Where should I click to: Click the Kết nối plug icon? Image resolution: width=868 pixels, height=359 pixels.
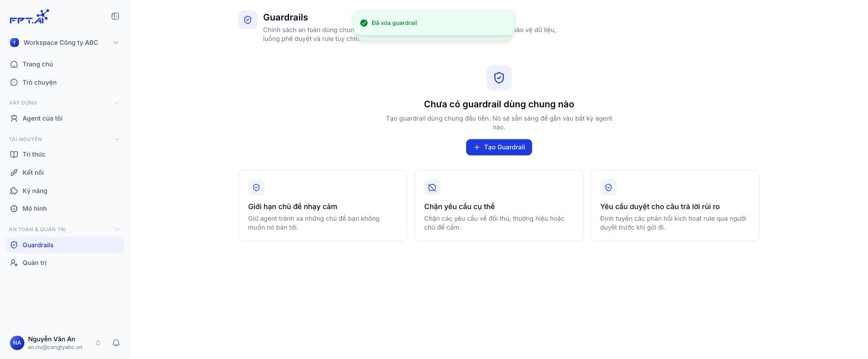pos(14,173)
